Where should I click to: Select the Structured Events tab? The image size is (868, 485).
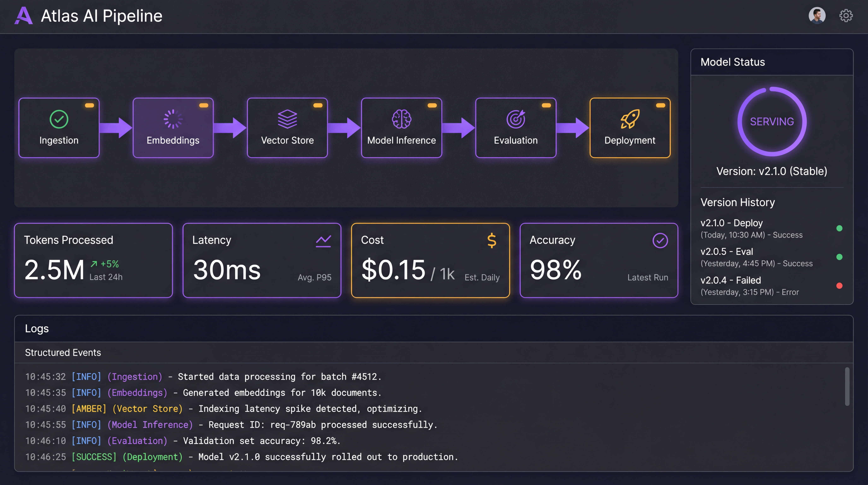point(63,352)
